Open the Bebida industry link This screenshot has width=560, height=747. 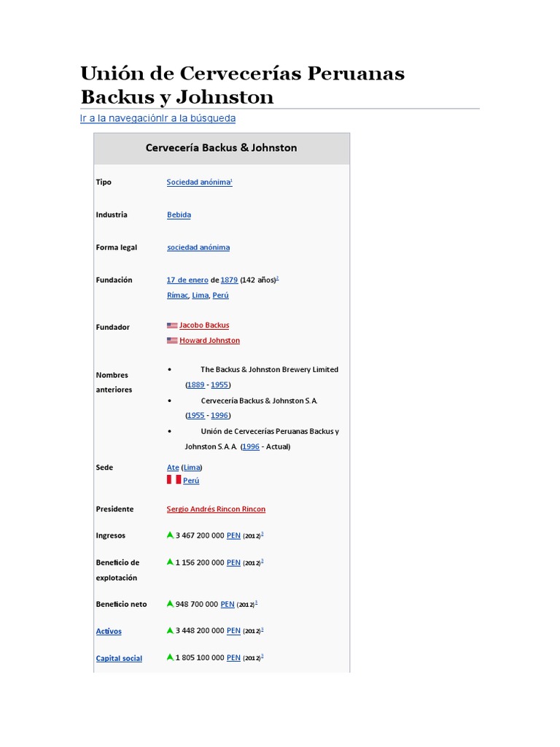[179, 215]
